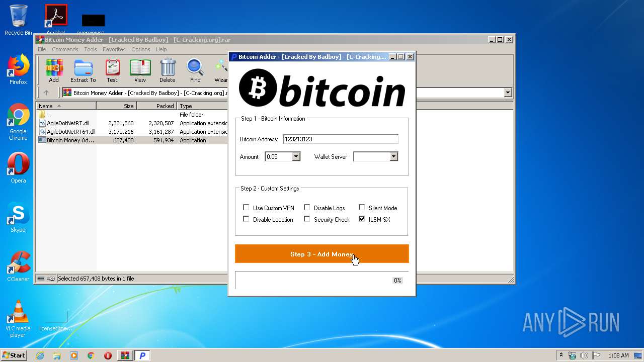Click the Delete toolbar icon
This screenshot has height=362, width=644.
[x=168, y=71]
